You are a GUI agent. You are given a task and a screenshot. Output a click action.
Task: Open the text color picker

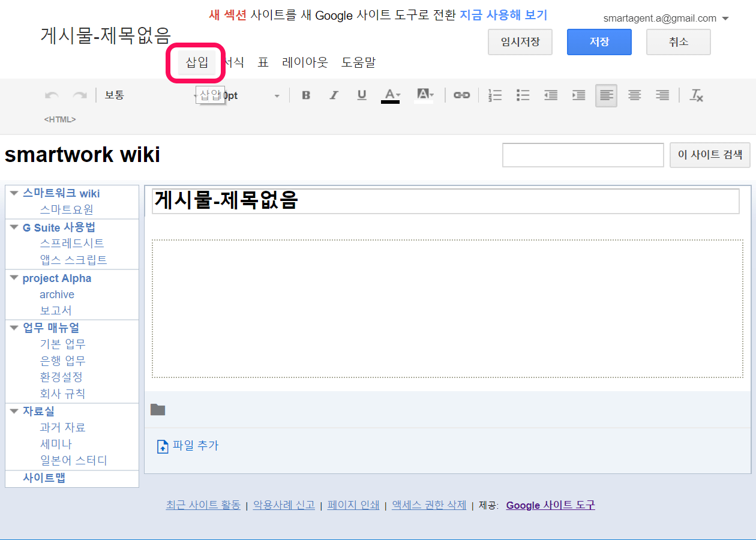tap(391, 95)
